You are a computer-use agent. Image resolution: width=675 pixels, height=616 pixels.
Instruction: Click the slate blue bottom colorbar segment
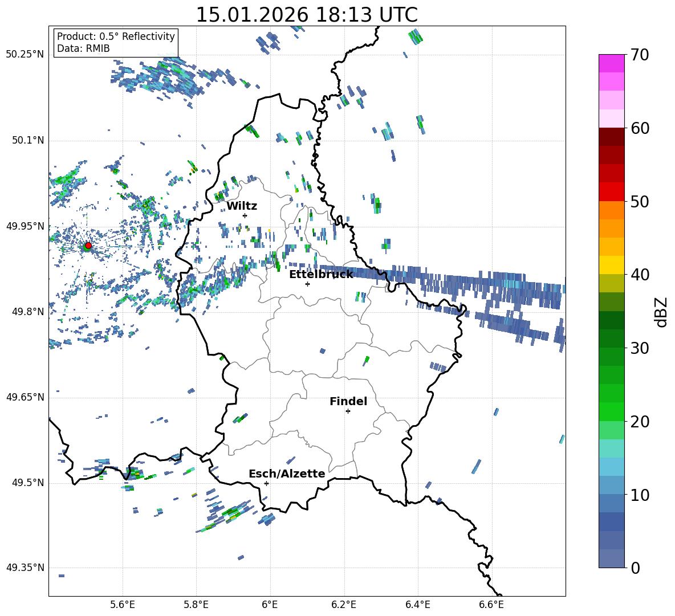click(611, 558)
